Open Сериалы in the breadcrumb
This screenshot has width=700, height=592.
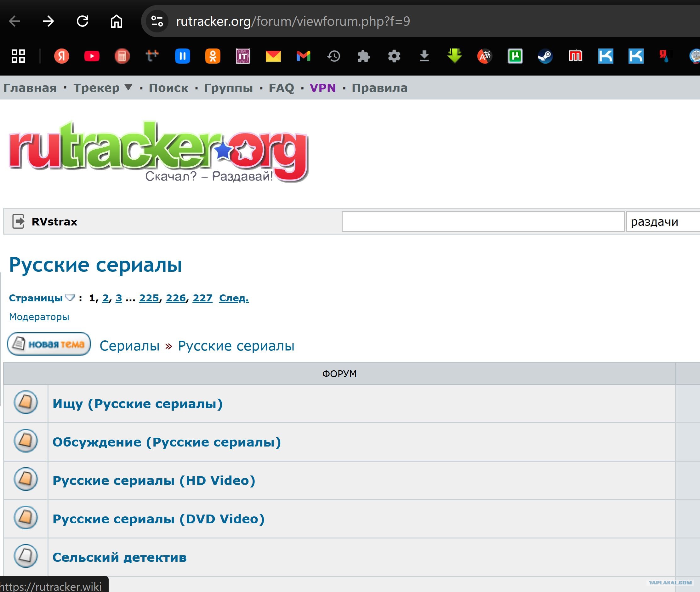click(129, 346)
